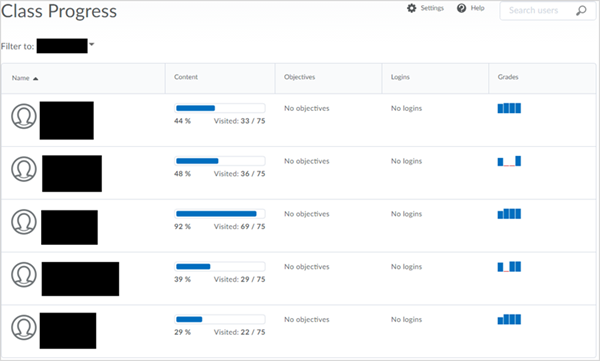Open Settings gear icon

(411, 8)
